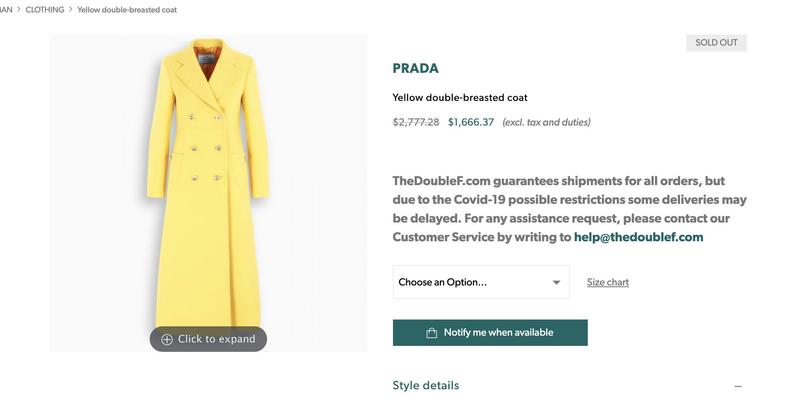800x400 pixels.
Task: Click the crossed-out price $2,777.28
Action: (x=416, y=122)
